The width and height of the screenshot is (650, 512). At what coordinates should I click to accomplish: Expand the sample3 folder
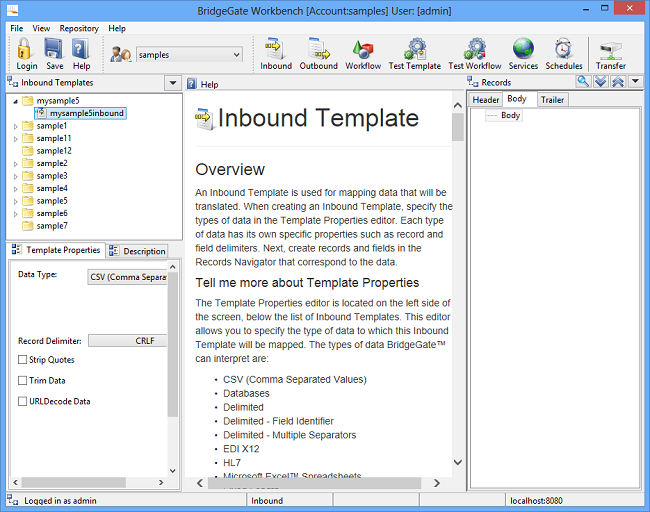15,176
